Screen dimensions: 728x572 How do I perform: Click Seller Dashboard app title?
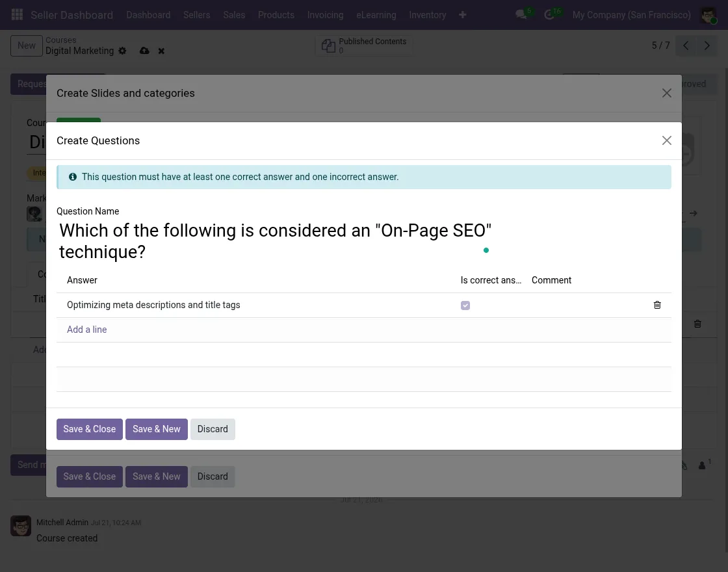(72, 15)
